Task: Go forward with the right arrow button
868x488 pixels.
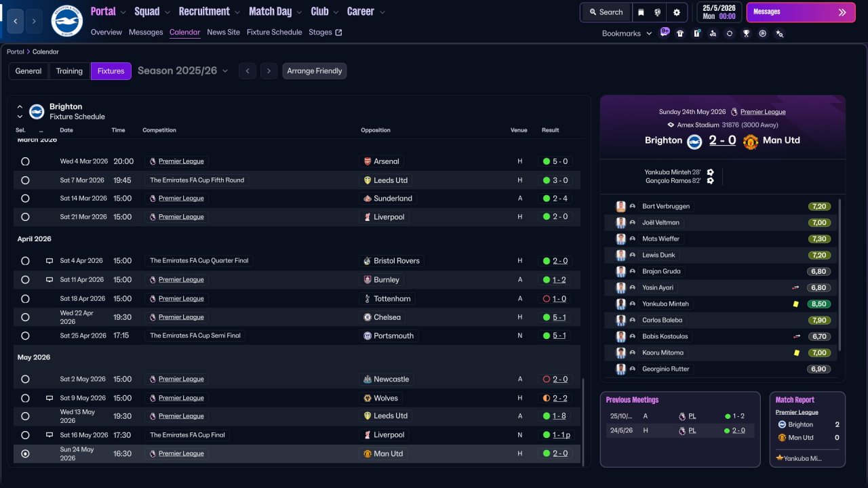Action: 34,21
